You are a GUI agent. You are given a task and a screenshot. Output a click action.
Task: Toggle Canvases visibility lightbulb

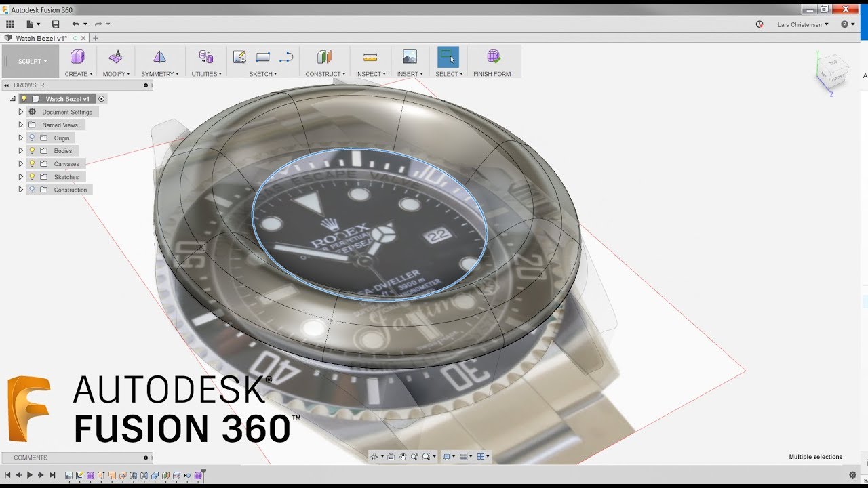(x=32, y=163)
